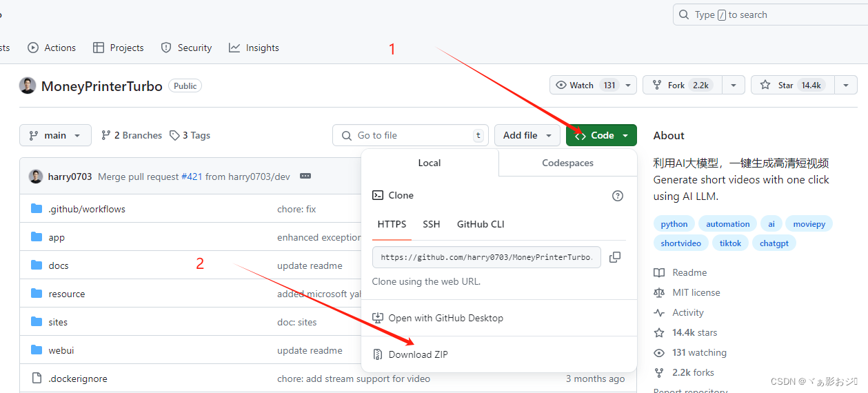
Task: Click commit message 'chore: add stream support for video'
Action: click(354, 379)
